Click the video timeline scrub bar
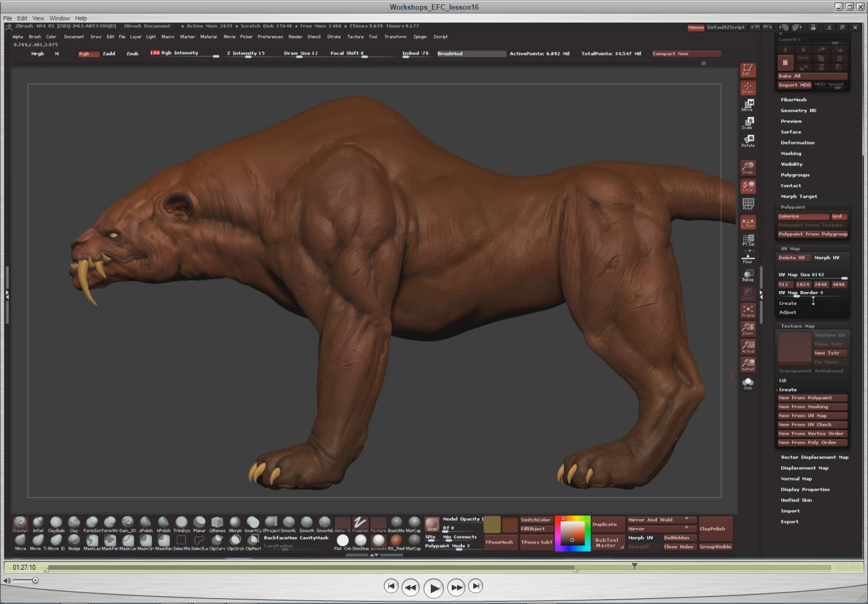 click(439, 567)
